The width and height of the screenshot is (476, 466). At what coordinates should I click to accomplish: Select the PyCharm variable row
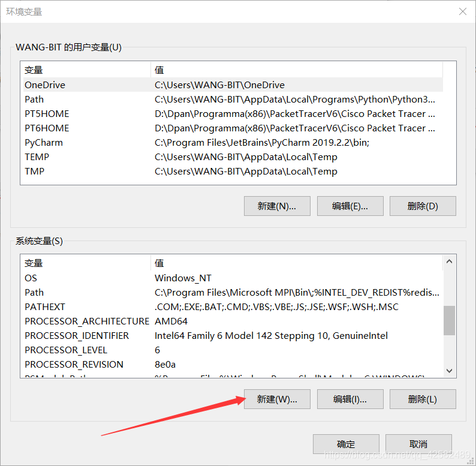(x=233, y=143)
